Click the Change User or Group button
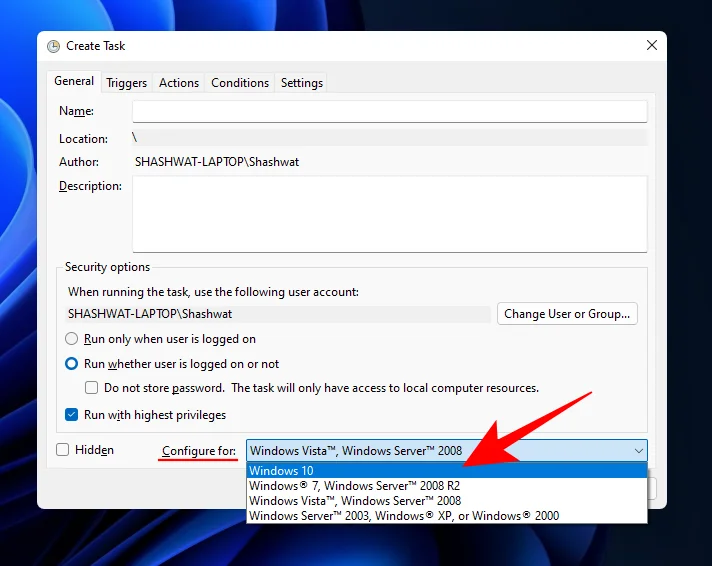 point(567,314)
